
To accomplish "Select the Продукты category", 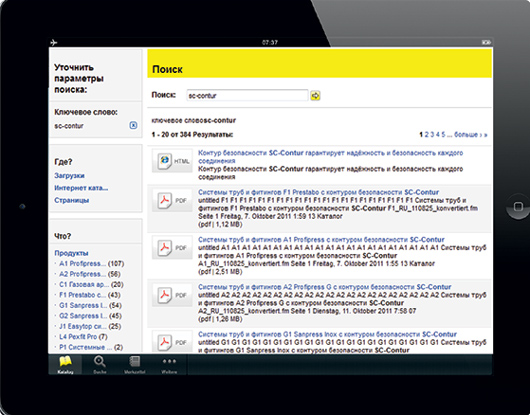I will [x=71, y=253].
